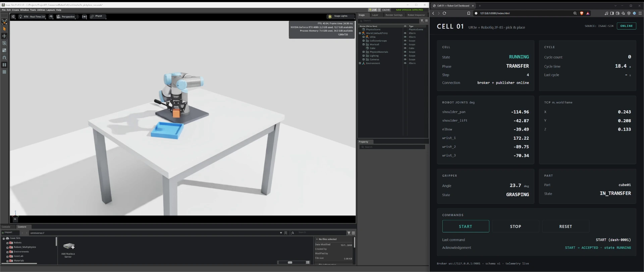Image resolution: width=644 pixels, height=272 pixels.
Task: Toggle the LIVE session button
Action: click(x=373, y=10)
